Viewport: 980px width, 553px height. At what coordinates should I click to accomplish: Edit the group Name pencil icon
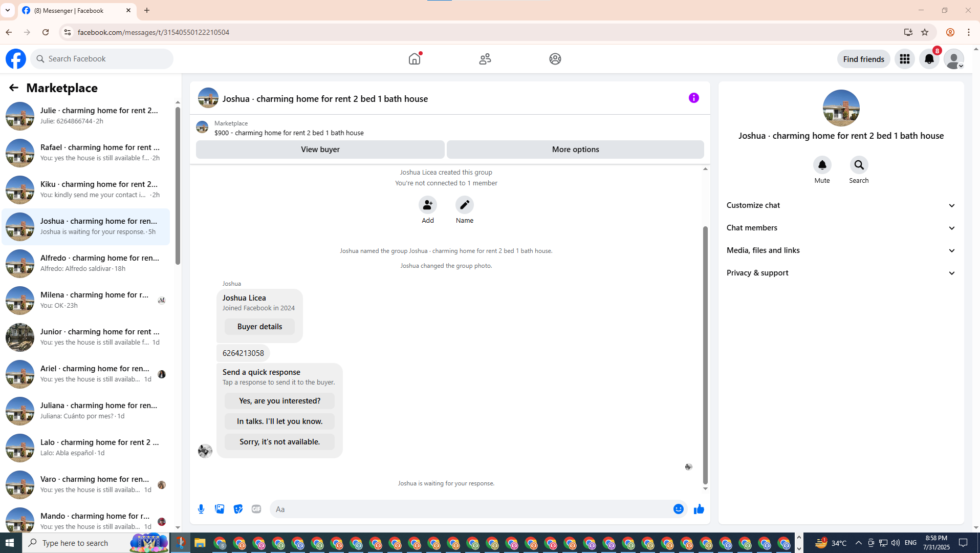pyautogui.click(x=465, y=205)
